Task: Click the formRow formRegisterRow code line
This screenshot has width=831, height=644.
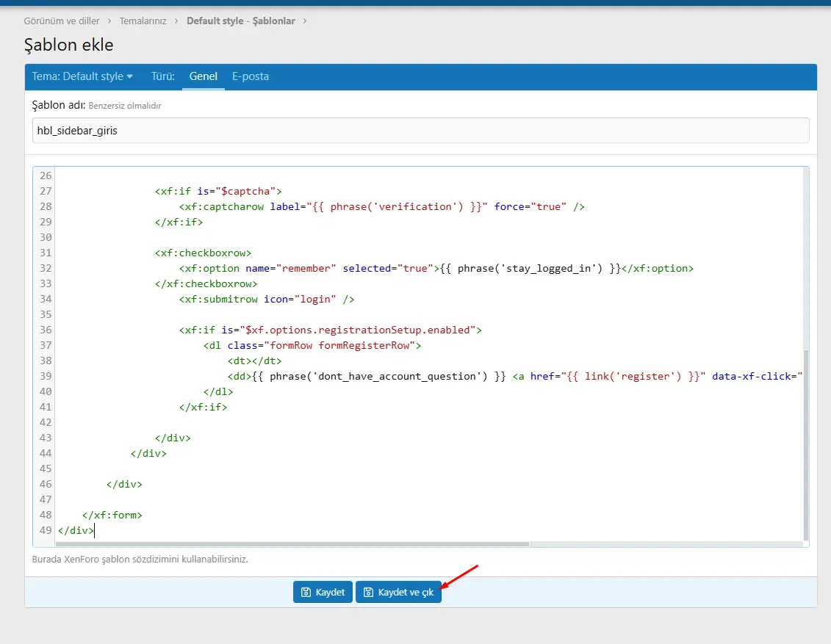Action: pyautogui.click(x=312, y=345)
